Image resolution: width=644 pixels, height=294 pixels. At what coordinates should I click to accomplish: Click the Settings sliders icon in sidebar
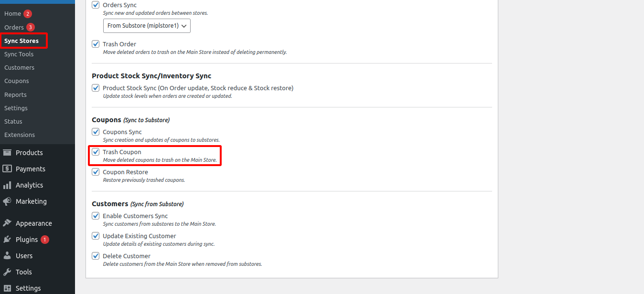pyautogui.click(x=7, y=288)
